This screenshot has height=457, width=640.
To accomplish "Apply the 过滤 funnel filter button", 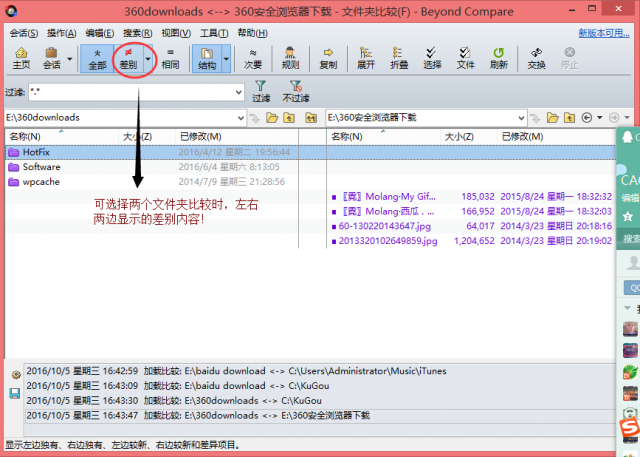I will coord(260,91).
